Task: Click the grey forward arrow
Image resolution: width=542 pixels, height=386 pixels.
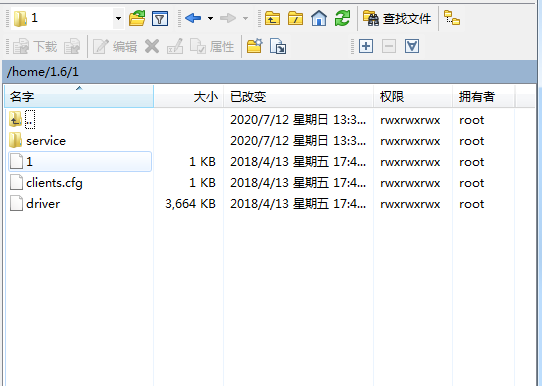Action: [x=228, y=18]
